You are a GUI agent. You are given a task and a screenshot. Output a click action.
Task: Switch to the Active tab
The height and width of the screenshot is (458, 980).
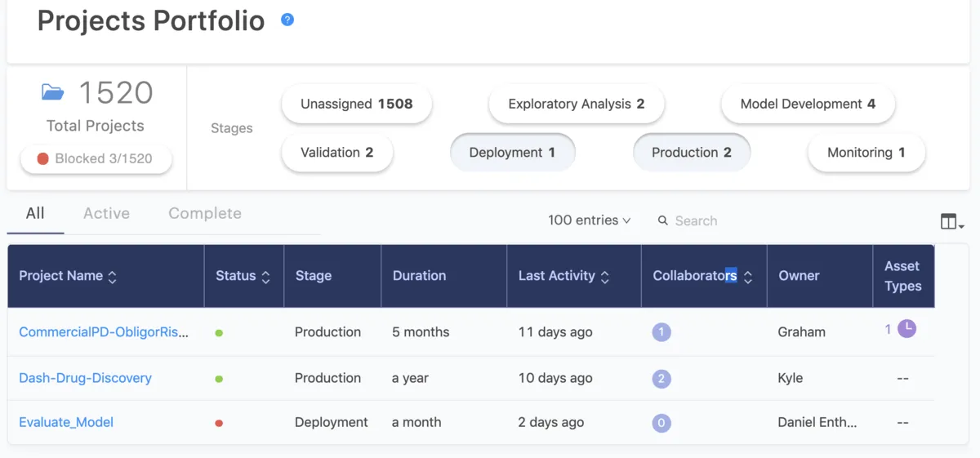[x=106, y=214]
